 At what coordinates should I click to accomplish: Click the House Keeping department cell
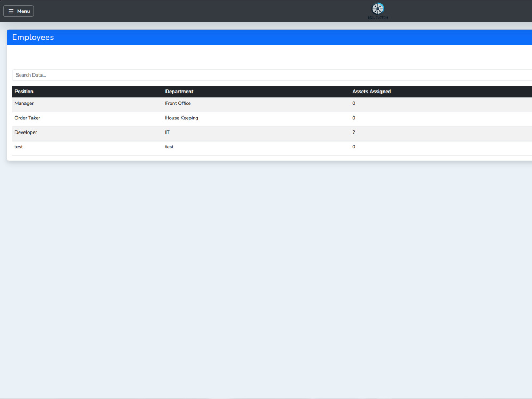click(x=181, y=118)
